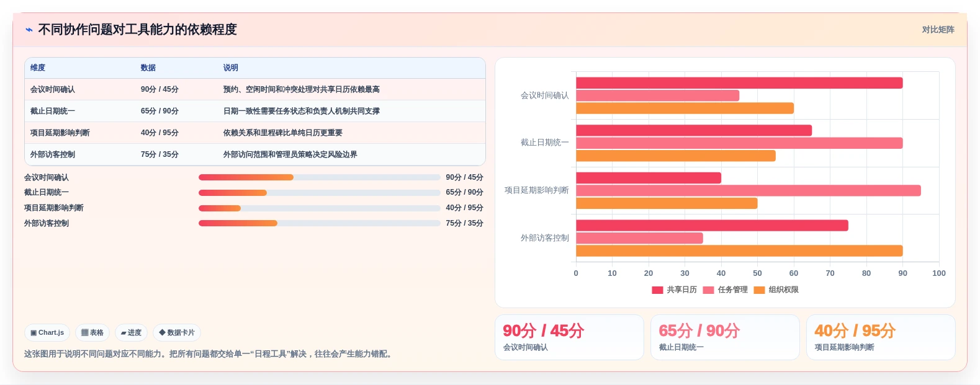Click the 组织权限 bar for 截止日期统一
This screenshot has height=385, width=980.
[x=676, y=156]
